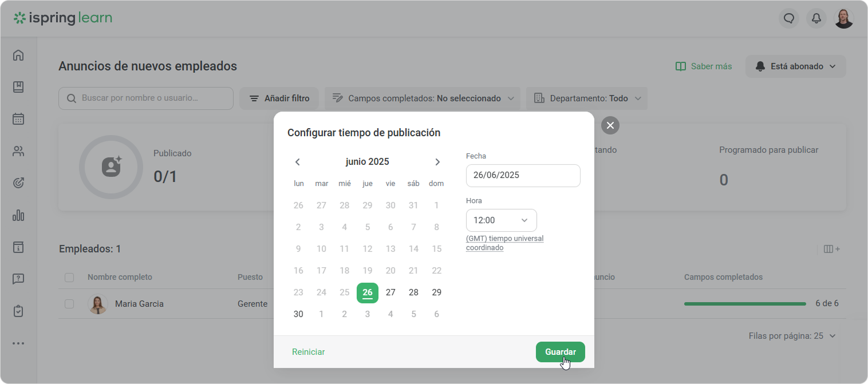The height and width of the screenshot is (384, 868).
Task: Click the Reiniciar link
Action: pyautogui.click(x=308, y=352)
